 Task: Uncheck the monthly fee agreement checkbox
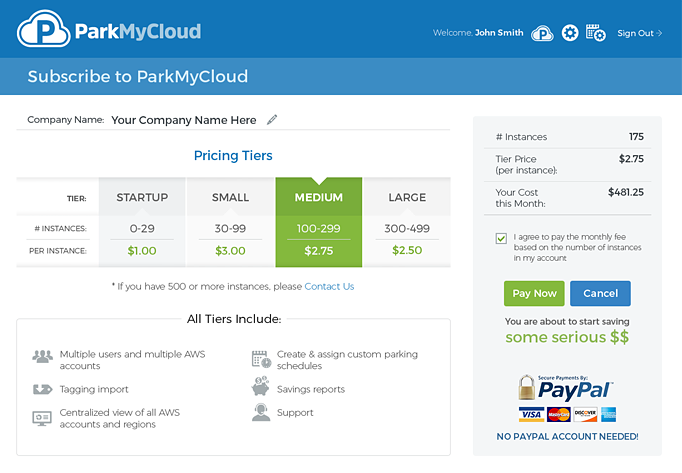tap(501, 238)
